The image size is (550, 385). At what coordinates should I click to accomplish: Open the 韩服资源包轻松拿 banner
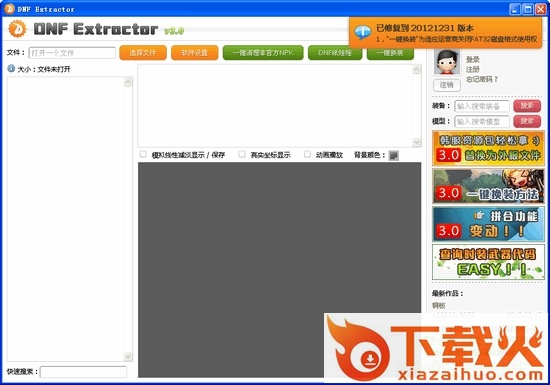tap(488, 148)
